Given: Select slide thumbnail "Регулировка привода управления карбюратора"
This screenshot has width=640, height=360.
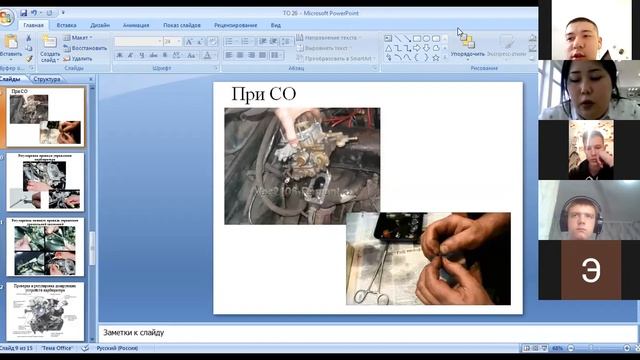Looking at the screenshot, I should [x=45, y=182].
